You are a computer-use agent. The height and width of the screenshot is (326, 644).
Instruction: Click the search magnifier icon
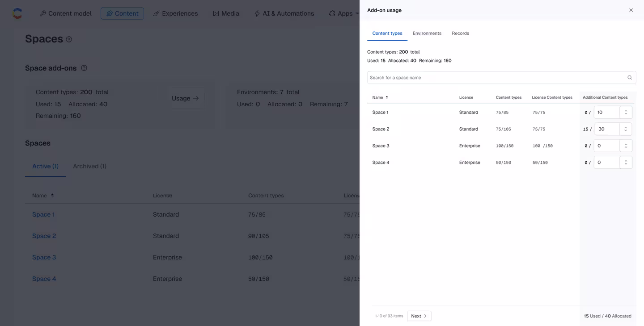pos(630,78)
